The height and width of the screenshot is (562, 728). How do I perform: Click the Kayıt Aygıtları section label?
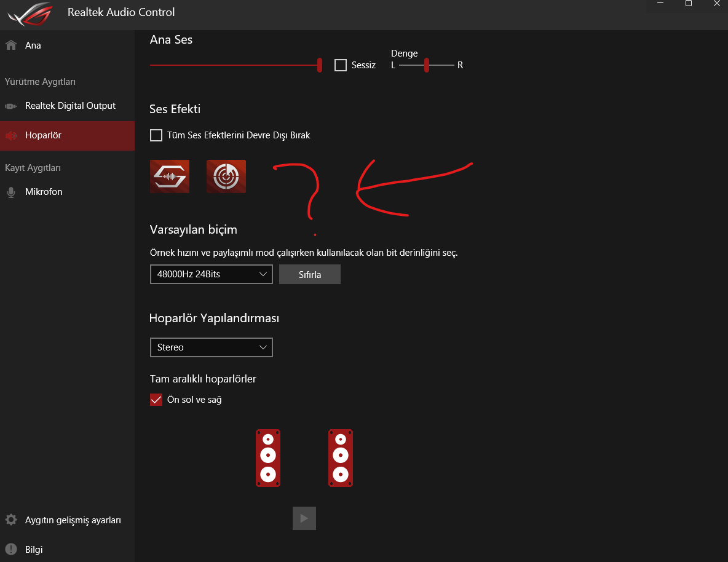coord(33,168)
